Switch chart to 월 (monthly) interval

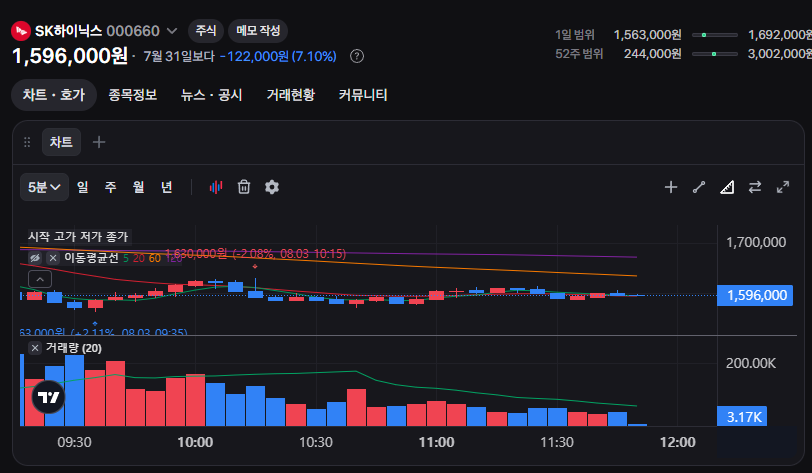(x=138, y=187)
